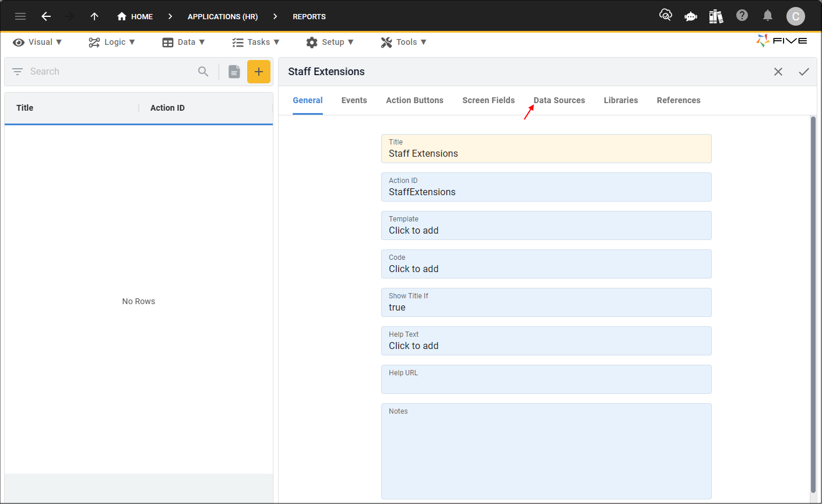Screen dimensions: 822x504
Task: Click the inspect magnifier icon in the top bar
Action: click(x=665, y=16)
